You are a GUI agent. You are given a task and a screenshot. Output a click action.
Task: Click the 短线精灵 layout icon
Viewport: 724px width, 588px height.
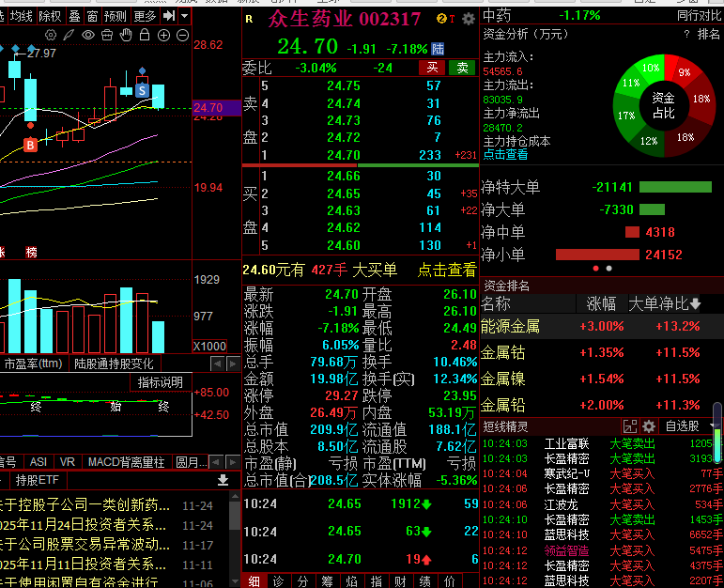click(630, 426)
